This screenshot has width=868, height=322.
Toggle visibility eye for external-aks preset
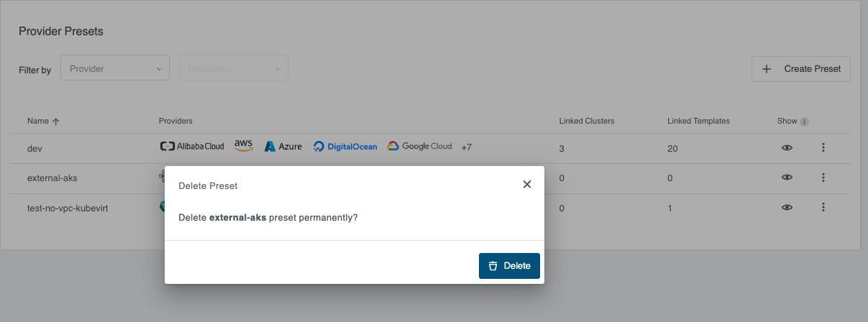pos(787,177)
